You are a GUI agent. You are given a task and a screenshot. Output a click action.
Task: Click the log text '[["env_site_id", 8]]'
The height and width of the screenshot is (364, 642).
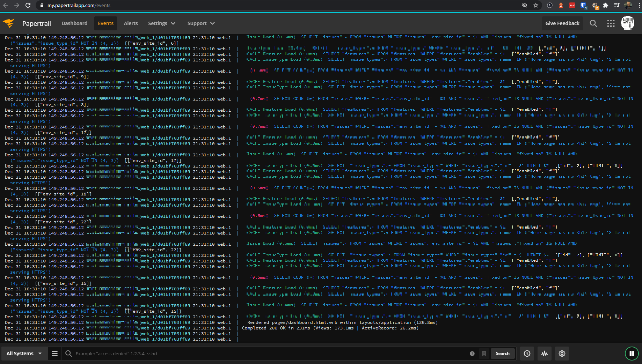pyautogui.click(x=62, y=105)
